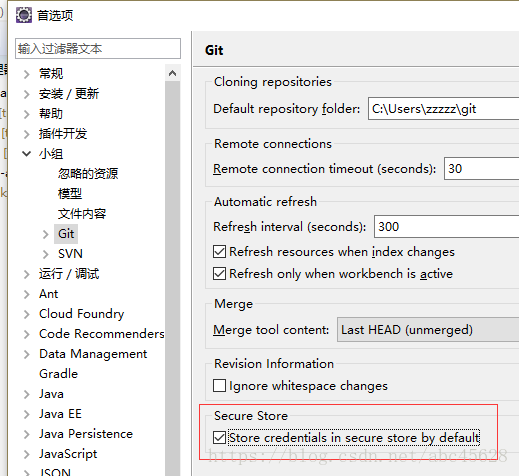The height and width of the screenshot is (476, 519).
Task: Expand the Git tree node arrow
Action: coord(46,234)
